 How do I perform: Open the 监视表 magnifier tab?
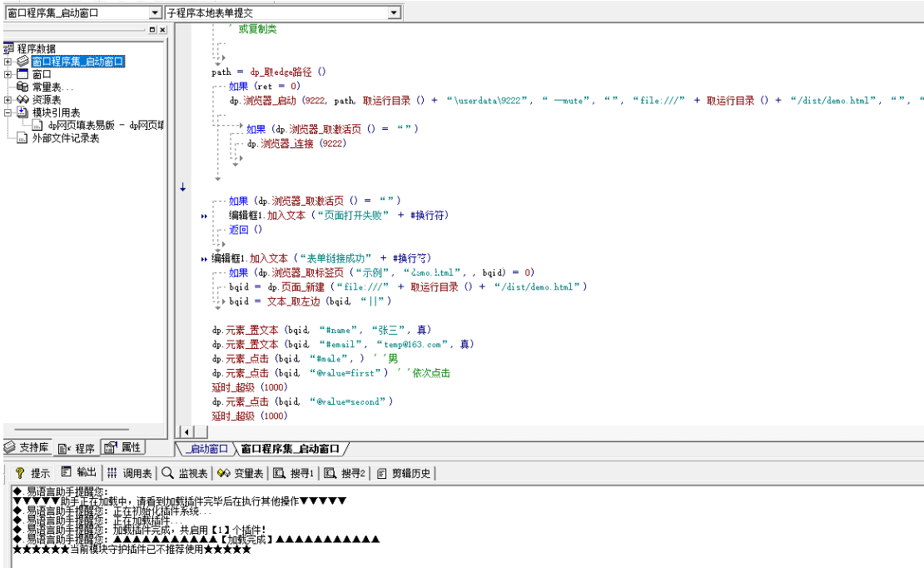[184, 473]
